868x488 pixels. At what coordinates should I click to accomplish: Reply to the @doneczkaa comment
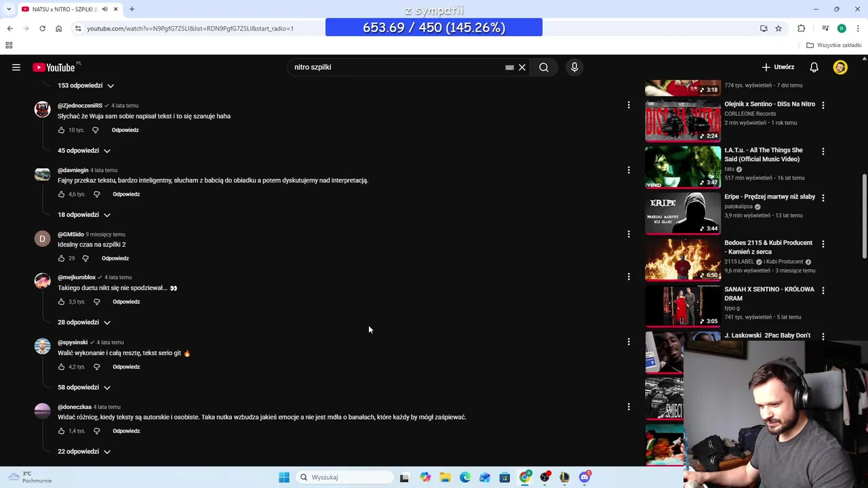coord(126,431)
